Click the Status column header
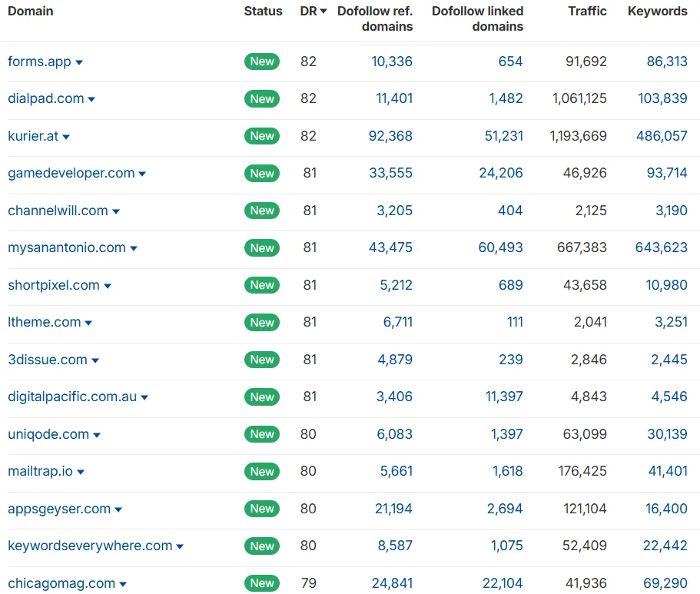Viewport: 700px width, 594px height. 263,12
